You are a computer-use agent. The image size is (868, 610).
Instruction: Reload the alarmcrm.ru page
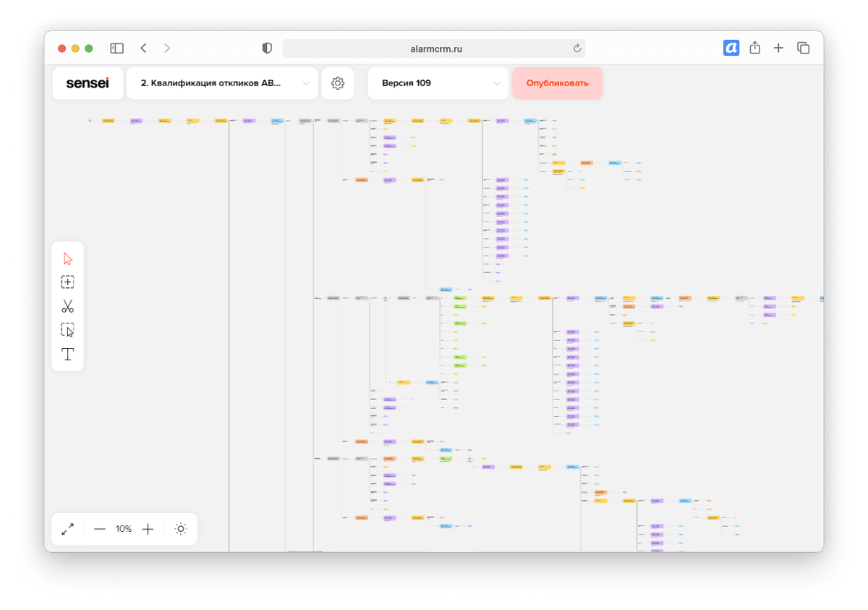point(576,48)
